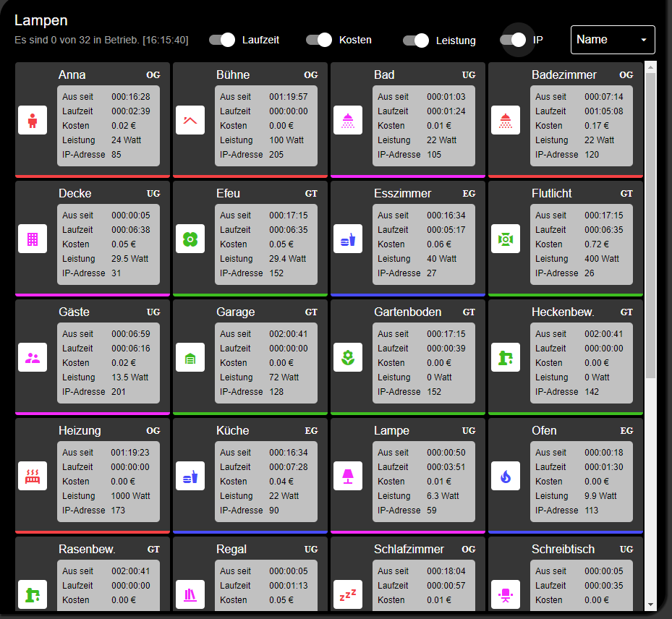Click the Garage green building icon
The image size is (672, 619).
point(190,357)
